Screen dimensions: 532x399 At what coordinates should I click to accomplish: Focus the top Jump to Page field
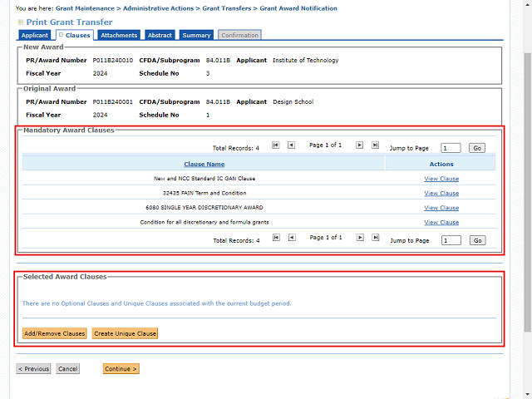tap(451, 148)
